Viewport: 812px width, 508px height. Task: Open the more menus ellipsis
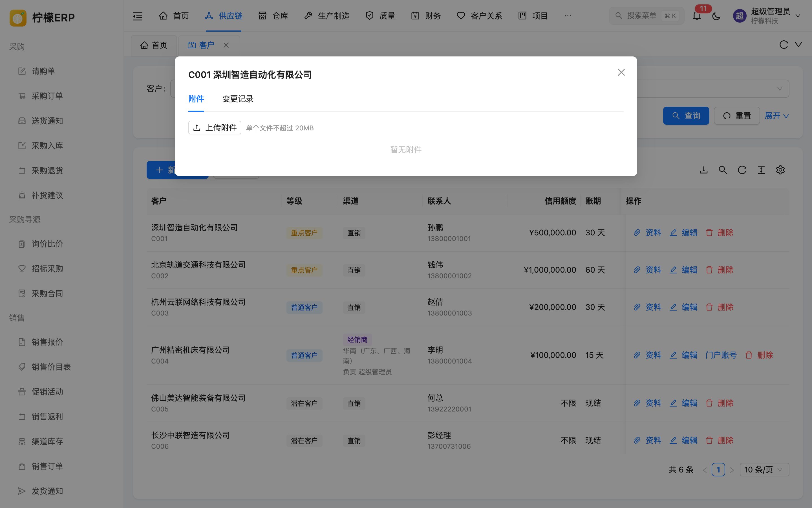coord(567,16)
